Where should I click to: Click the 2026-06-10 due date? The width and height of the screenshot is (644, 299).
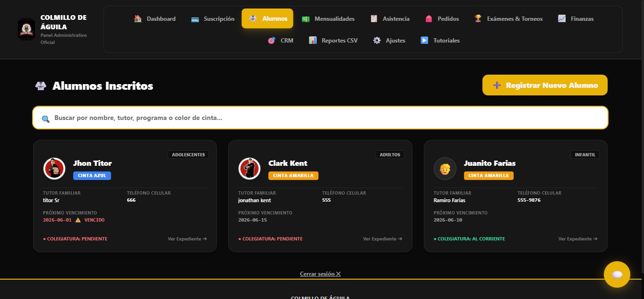click(448, 220)
